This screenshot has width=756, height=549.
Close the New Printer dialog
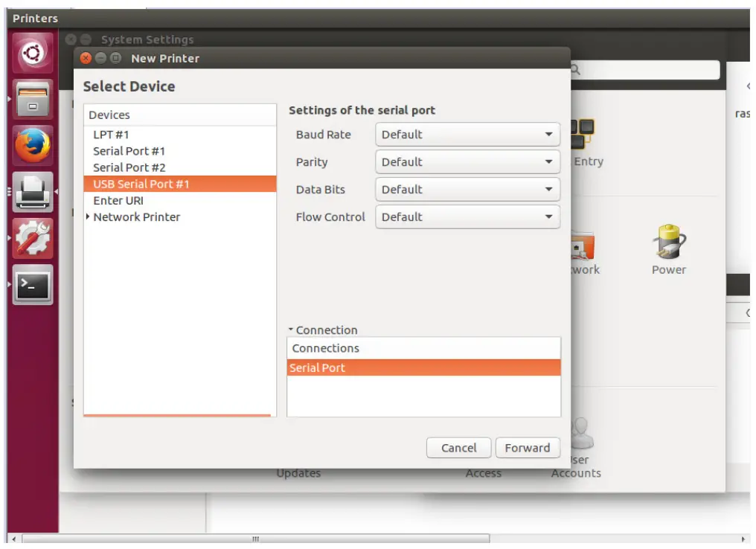coord(86,58)
